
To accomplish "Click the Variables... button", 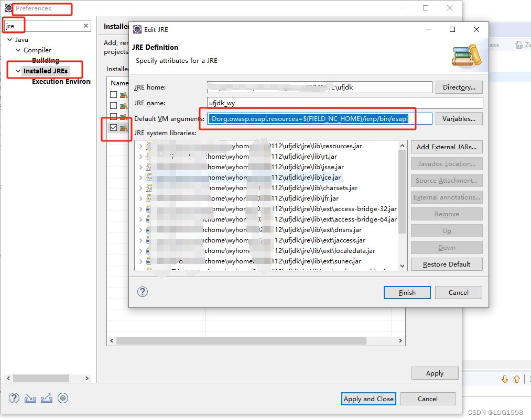I will coord(459,119).
